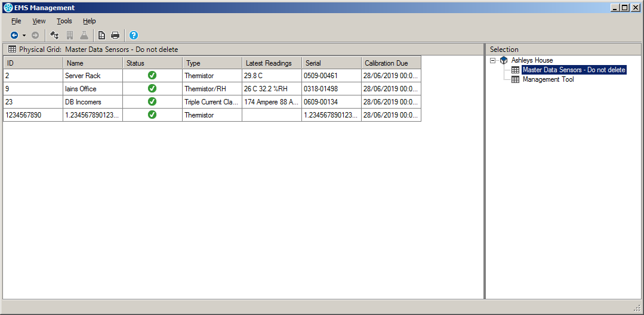
Task: Select the ID cell 1234567890
Action: pos(33,115)
